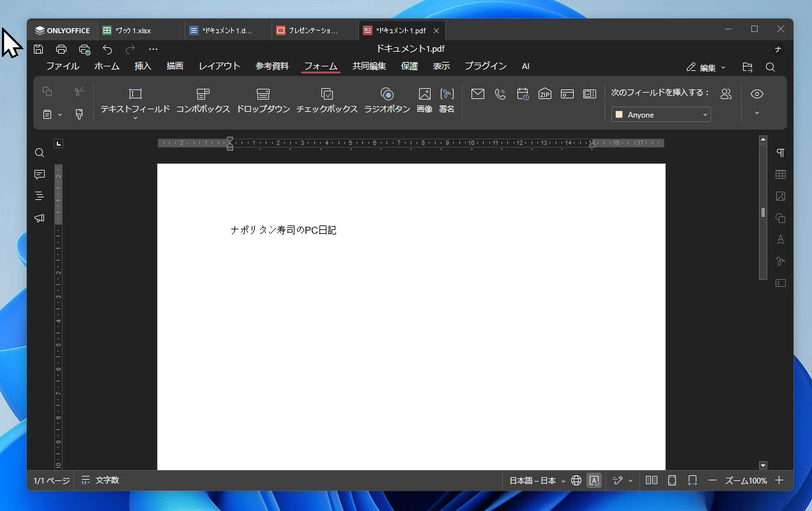812x511 pixels.
Task: Open the 編集 mode dropdown
Action: click(706, 67)
